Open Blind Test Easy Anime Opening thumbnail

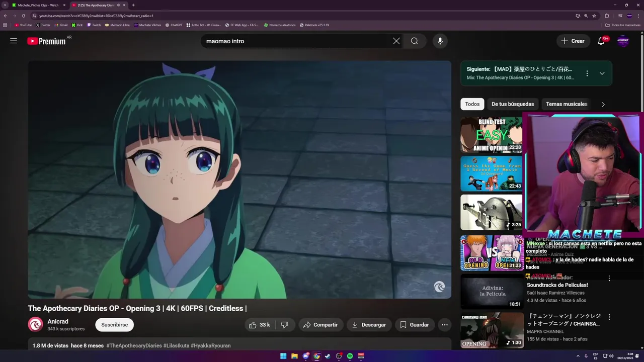pyautogui.click(x=492, y=135)
